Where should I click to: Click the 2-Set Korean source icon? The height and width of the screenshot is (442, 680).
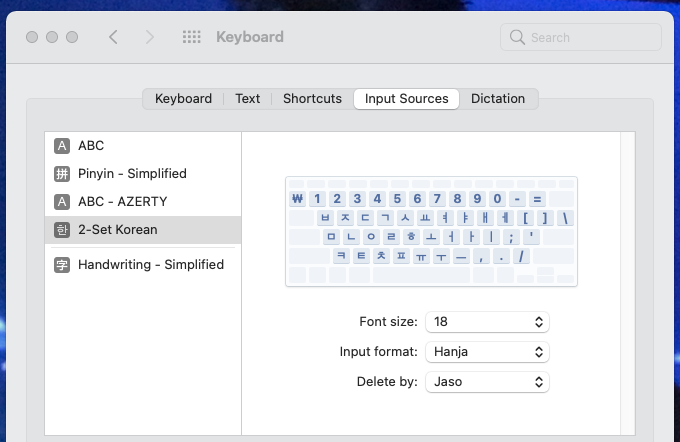pyautogui.click(x=62, y=230)
